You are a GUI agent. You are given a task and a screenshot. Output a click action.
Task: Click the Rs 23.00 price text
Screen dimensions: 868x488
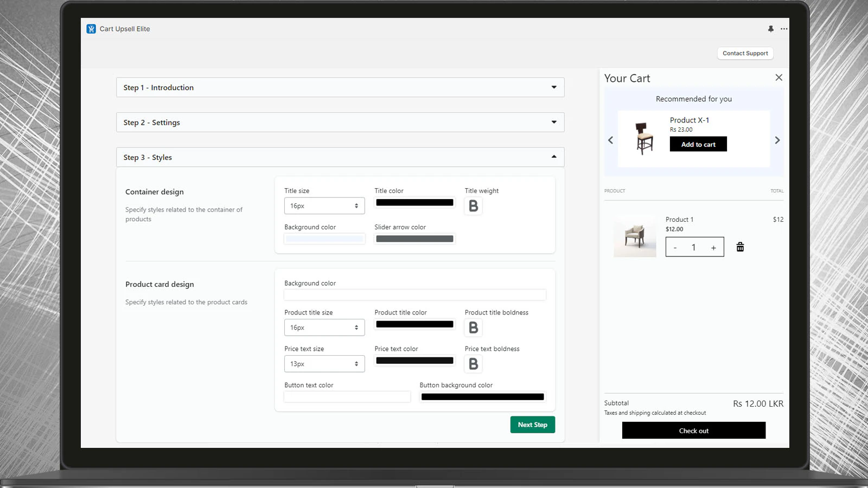[681, 130]
